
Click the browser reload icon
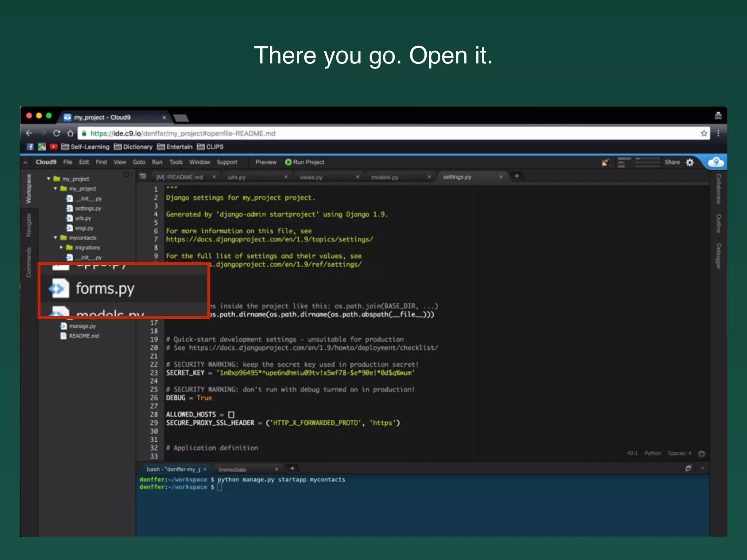pos(57,133)
